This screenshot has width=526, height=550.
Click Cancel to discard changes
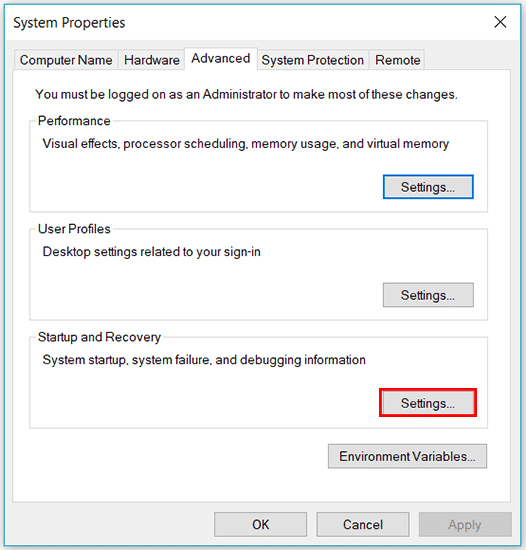click(x=363, y=524)
